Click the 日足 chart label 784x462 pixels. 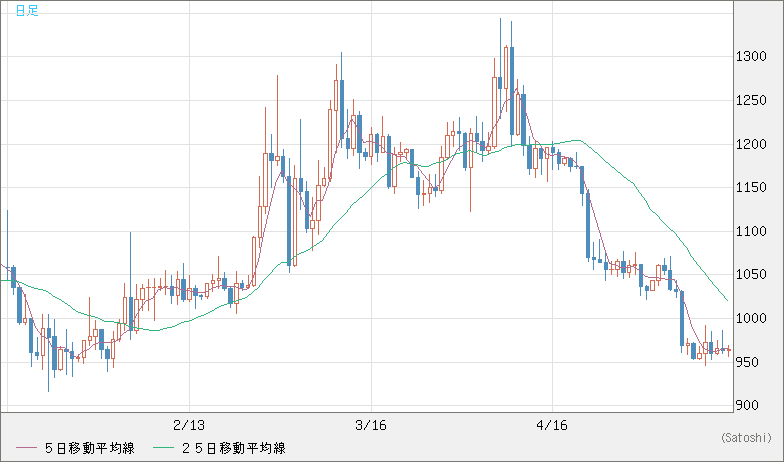[x=27, y=10]
